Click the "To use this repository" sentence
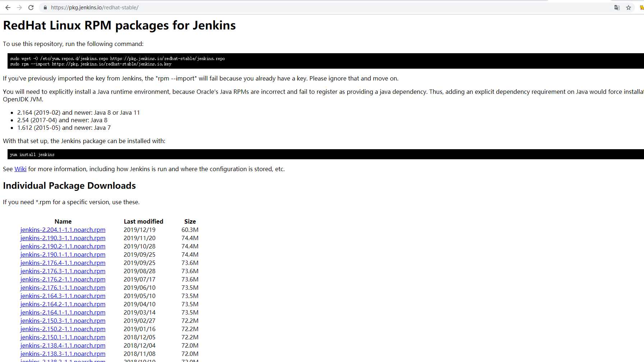 (73, 44)
